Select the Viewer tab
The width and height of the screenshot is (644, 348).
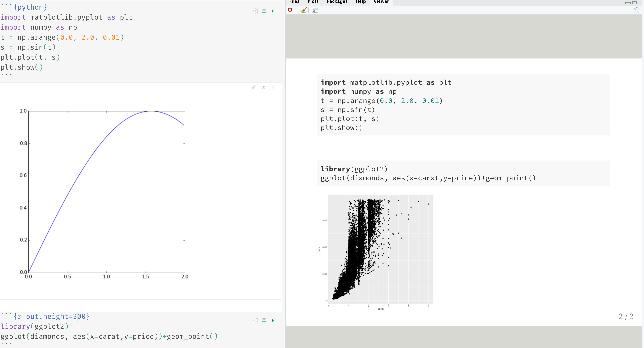[381, 2]
